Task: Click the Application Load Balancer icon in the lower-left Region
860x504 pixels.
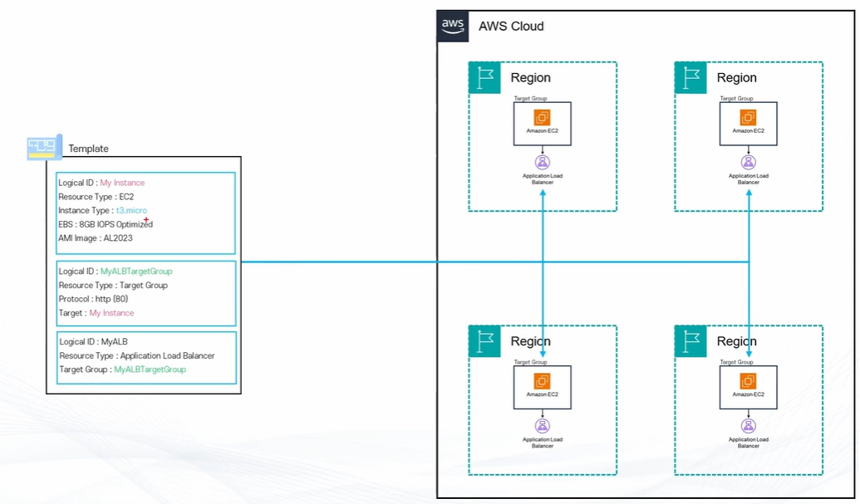Action: [x=543, y=426]
